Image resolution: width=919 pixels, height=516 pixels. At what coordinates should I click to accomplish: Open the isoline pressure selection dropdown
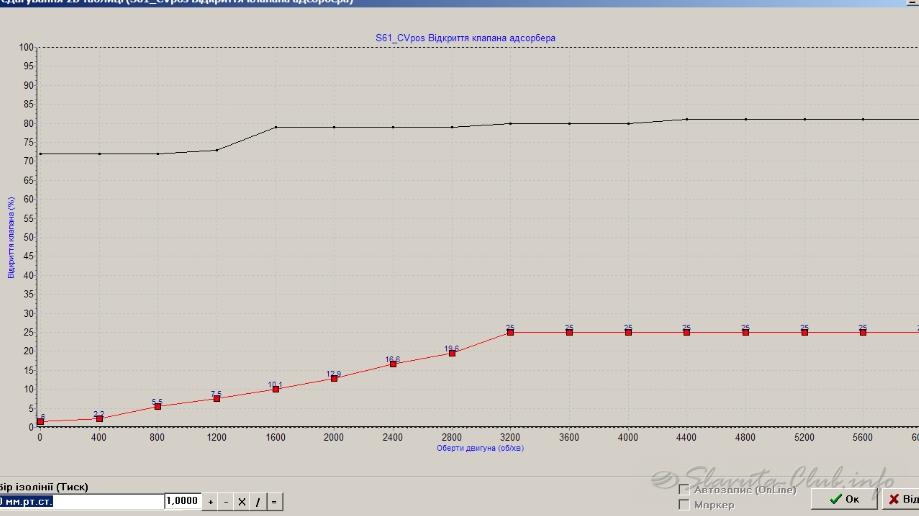[x=80, y=501]
